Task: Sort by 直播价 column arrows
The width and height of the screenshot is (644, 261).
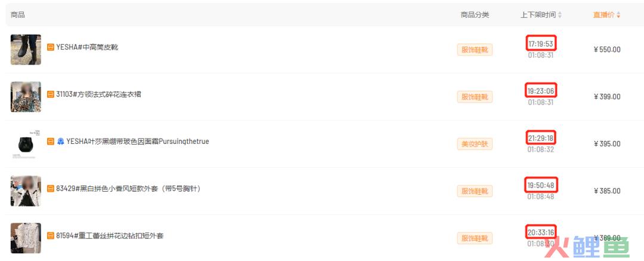Action: pyautogui.click(x=618, y=15)
